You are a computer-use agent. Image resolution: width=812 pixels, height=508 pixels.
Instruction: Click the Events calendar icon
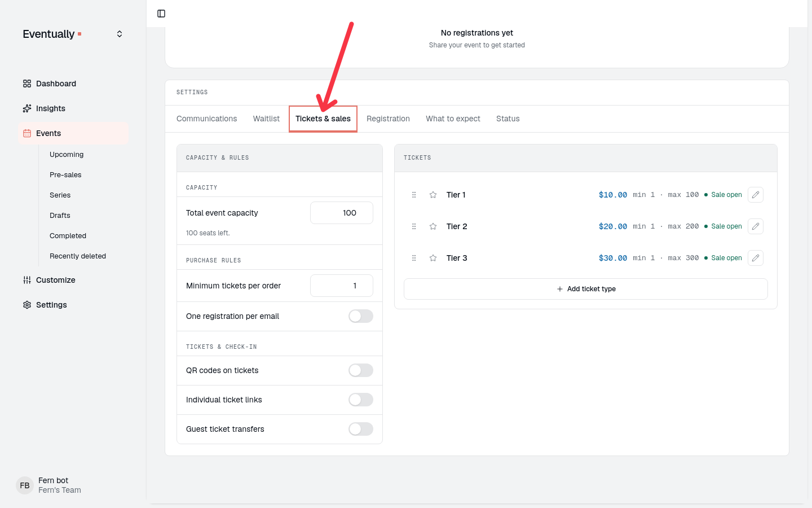pyautogui.click(x=27, y=133)
